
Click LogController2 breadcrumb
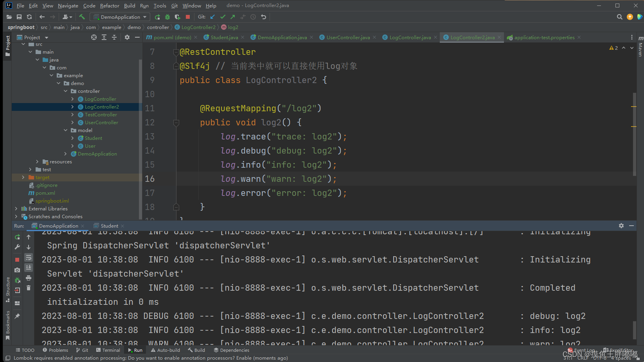tap(195, 27)
